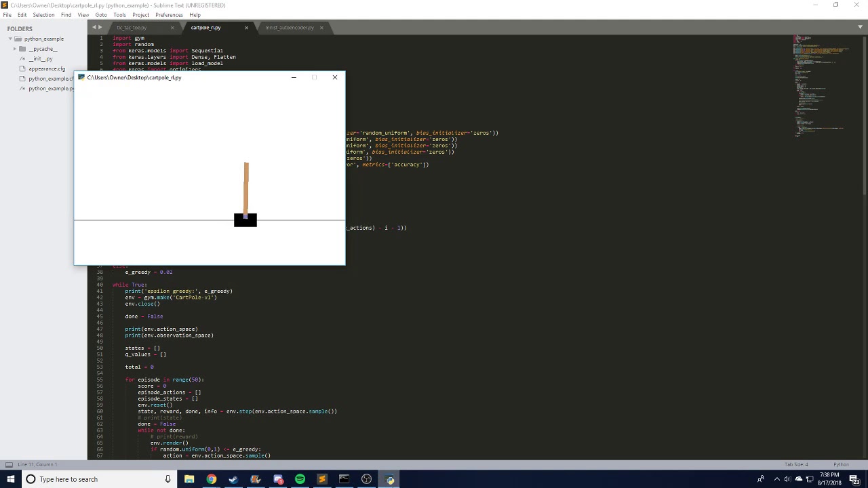The height and width of the screenshot is (488, 868).
Task: Open the tab list dropdown arrow
Action: click(x=860, y=27)
